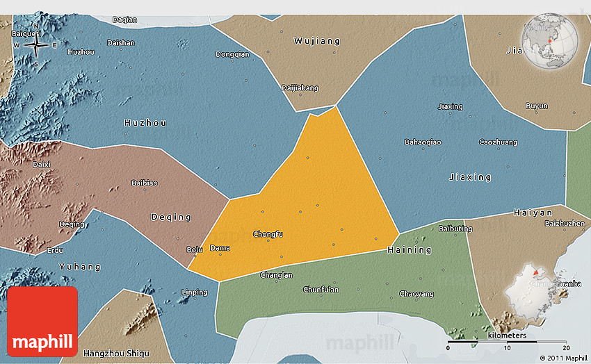
Task: Click the Chaoyang town label
Action: pos(416,294)
